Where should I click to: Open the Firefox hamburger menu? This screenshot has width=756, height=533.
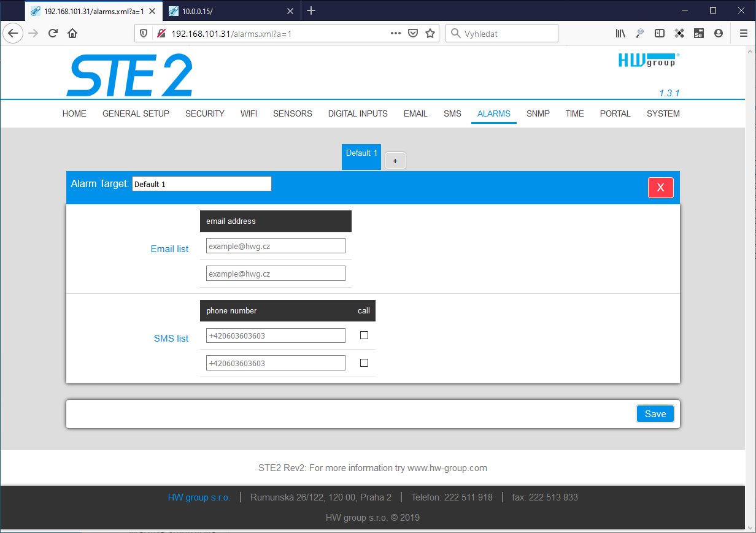(743, 33)
